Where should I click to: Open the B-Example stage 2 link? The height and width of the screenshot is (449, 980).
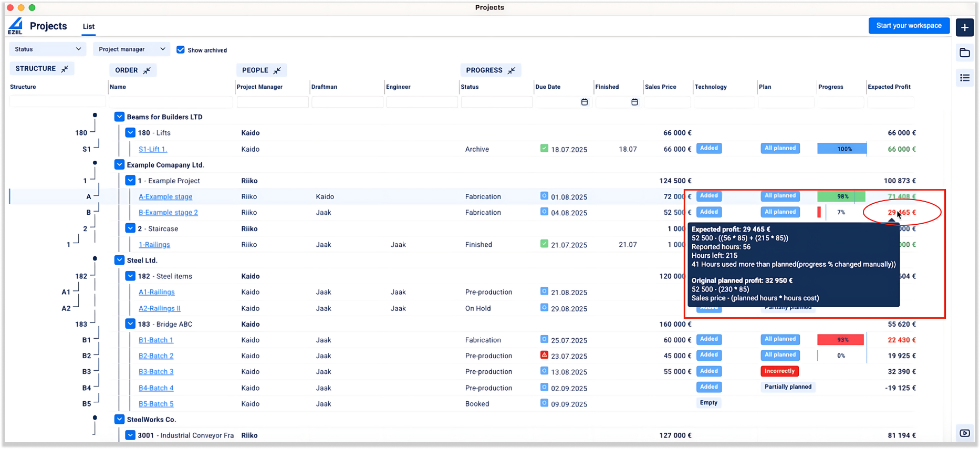(x=168, y=213)
